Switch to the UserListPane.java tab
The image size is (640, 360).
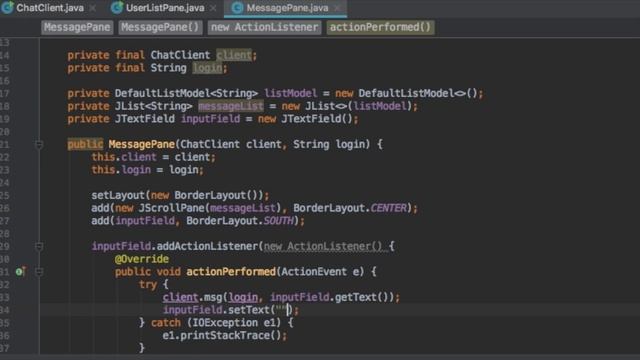164,8
